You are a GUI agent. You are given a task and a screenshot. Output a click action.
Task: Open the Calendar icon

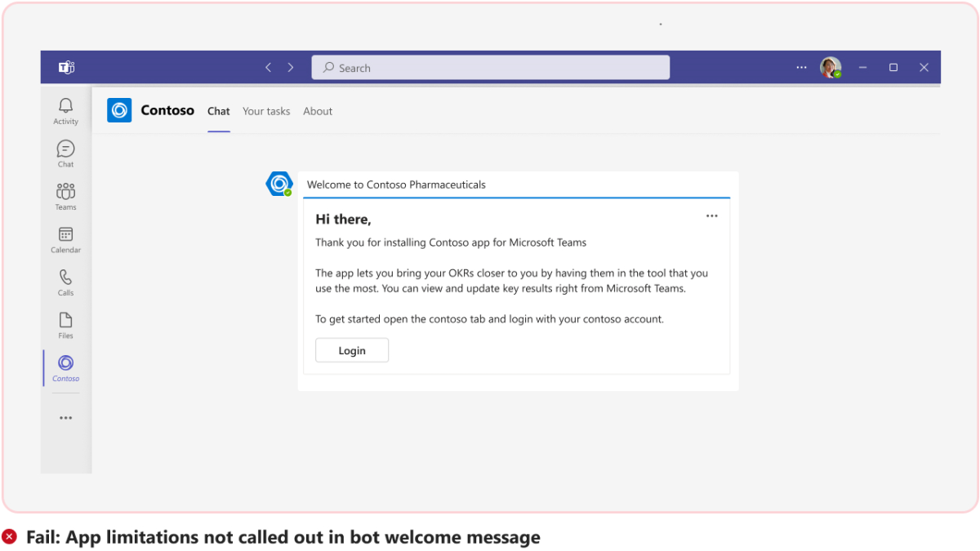pyautogui.click(x=65, y=235)
